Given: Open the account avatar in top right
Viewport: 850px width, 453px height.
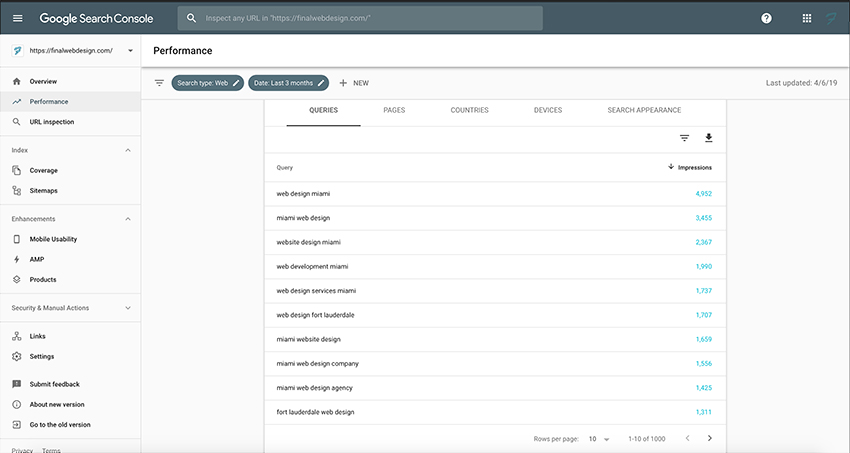Looking at the screenshot, I should 831,18.
